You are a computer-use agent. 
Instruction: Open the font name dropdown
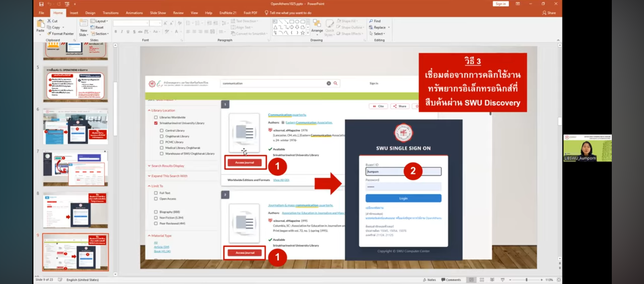(x=147, y=23)
